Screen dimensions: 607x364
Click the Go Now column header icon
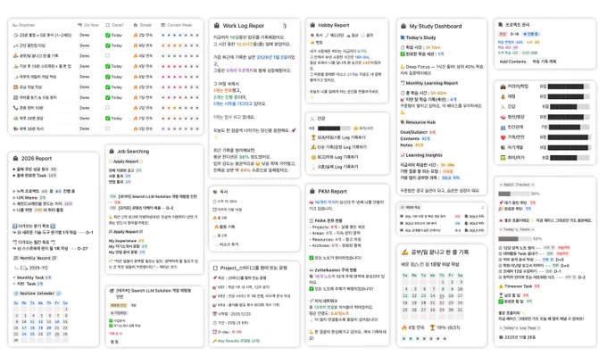(x=80, y=25)
